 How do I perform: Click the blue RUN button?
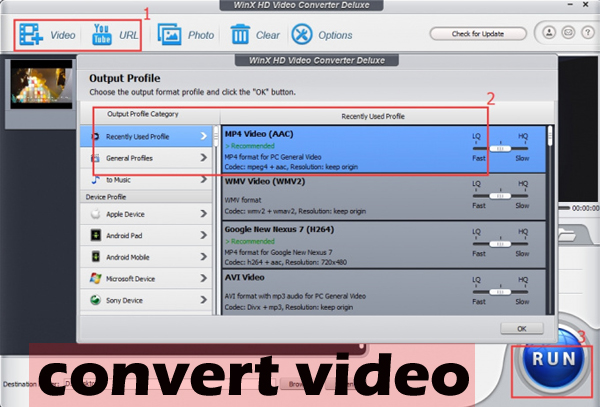(554, 359)
